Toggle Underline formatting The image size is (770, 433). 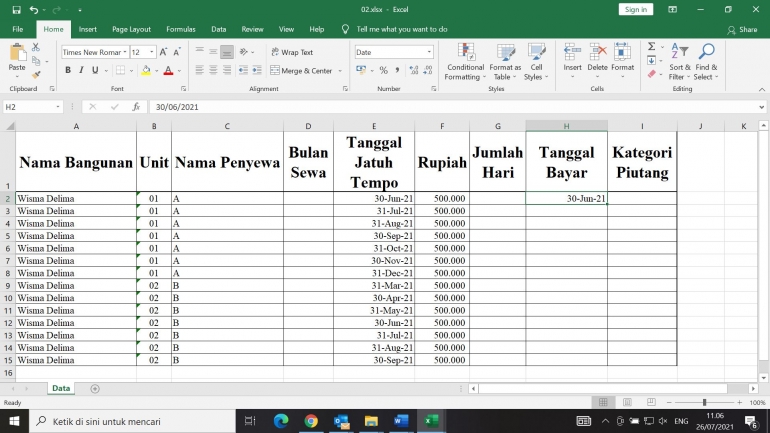[95, 71]
